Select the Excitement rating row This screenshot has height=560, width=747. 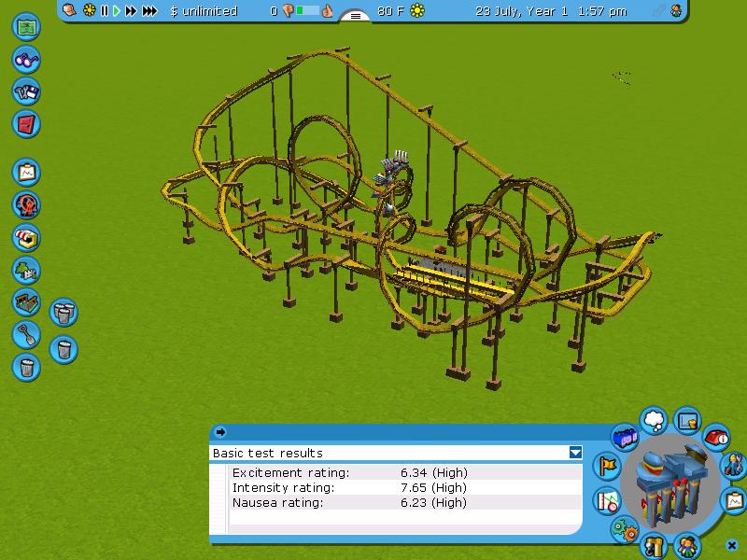tap(405, 472)
